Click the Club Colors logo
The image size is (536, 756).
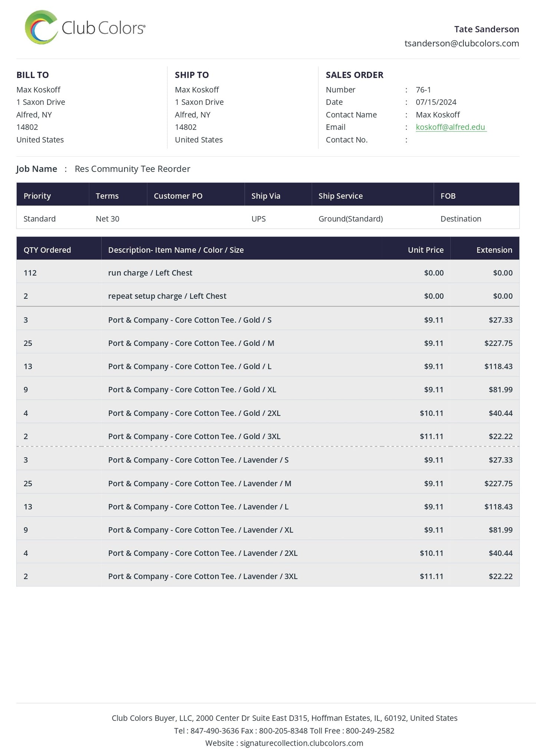85,27
